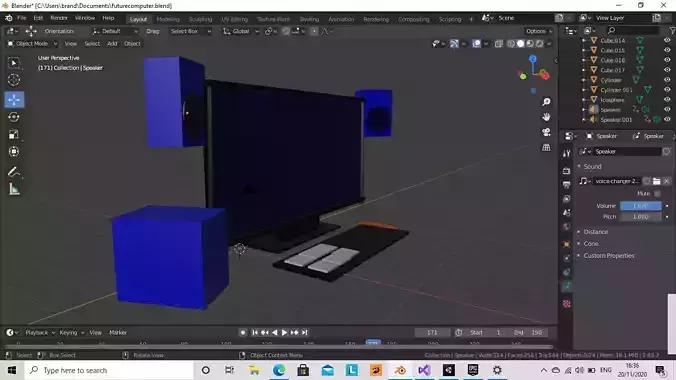Click the navigation gizmo Z axis
This screenshot has height=380, width=676.
click(533, 59)
